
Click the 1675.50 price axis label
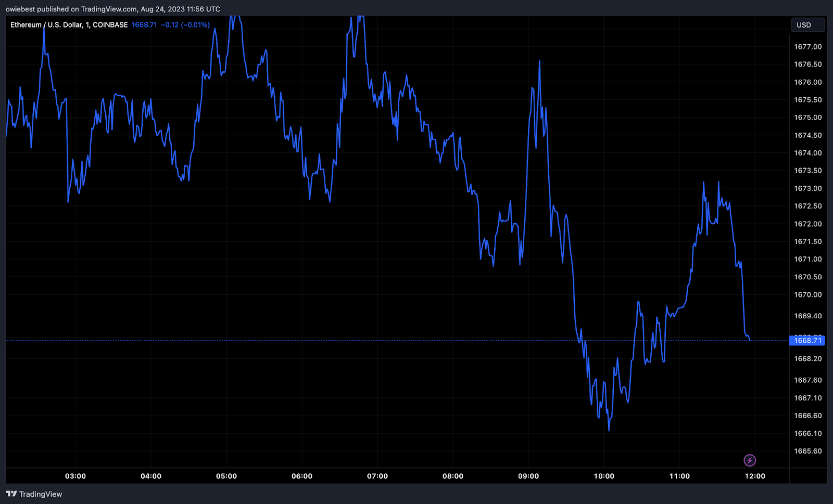point(808,100)
